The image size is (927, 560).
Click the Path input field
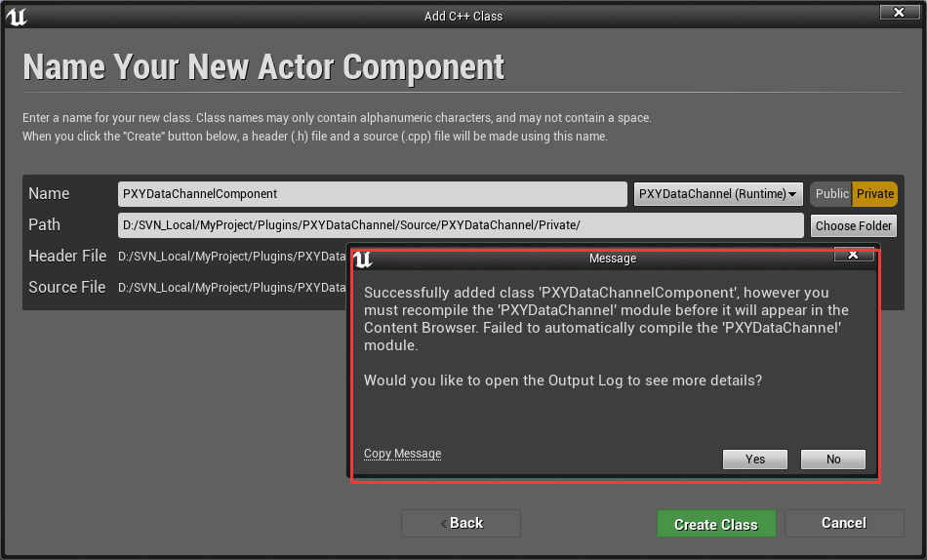point(461,225)
